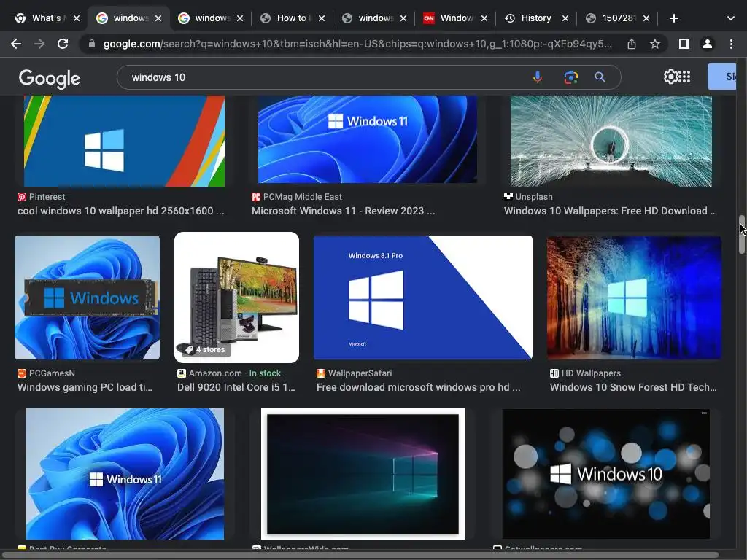Click the lock icon in address bar
Screen dimensions: 747x560
coord(92,44)
